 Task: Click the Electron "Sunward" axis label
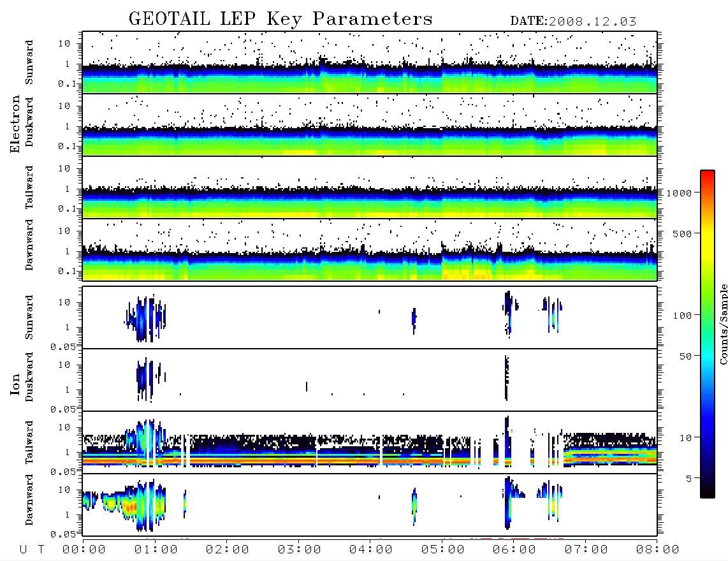click(29, 62)
